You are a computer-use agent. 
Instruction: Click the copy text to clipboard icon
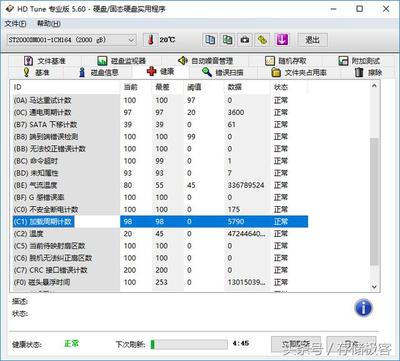click(210, 40)
